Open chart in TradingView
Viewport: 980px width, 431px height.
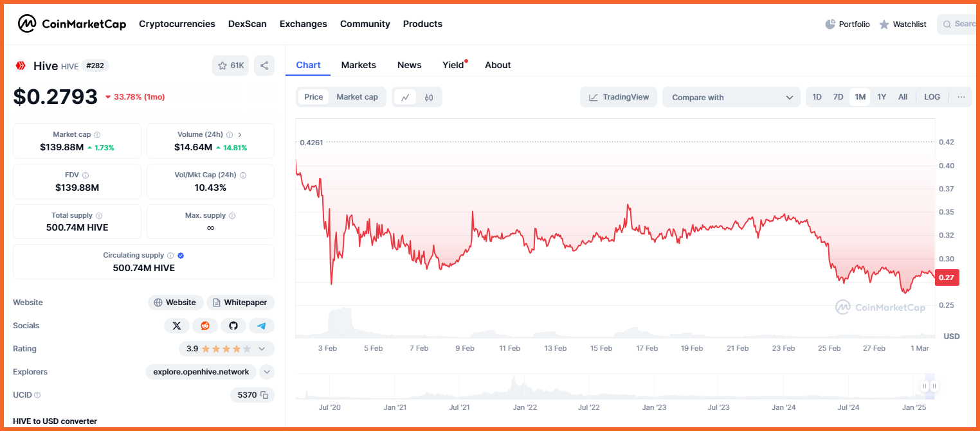point(619,97)
